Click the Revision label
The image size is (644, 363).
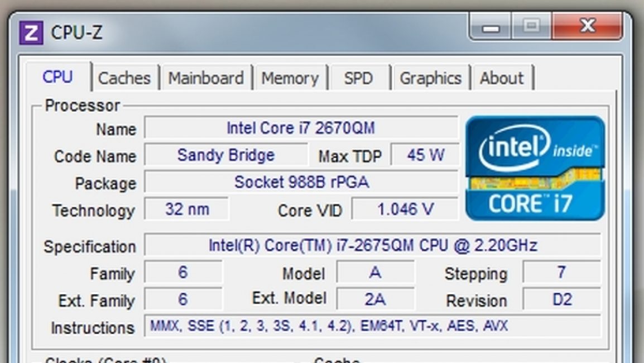[477, 301]
